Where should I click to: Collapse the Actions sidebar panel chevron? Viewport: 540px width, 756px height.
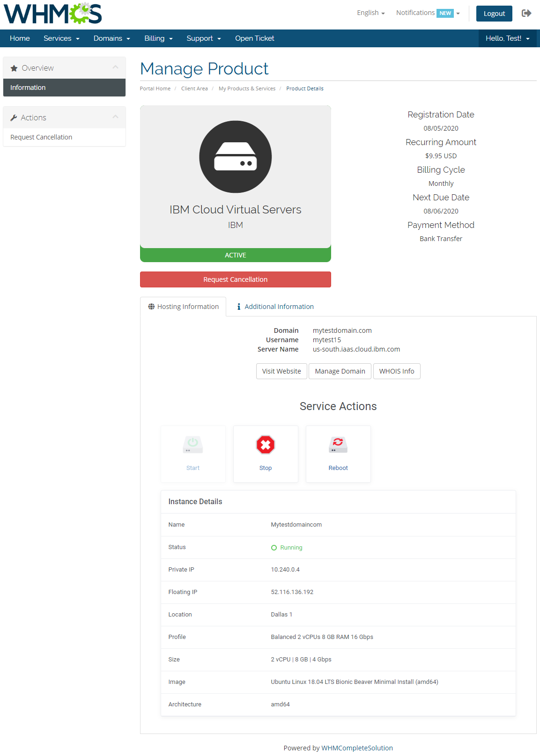pos(115,117)
